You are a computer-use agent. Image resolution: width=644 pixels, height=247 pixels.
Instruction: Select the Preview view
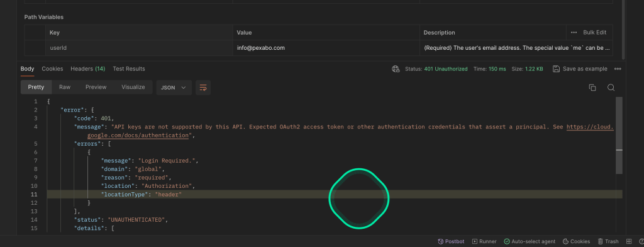tap(96, 88)
